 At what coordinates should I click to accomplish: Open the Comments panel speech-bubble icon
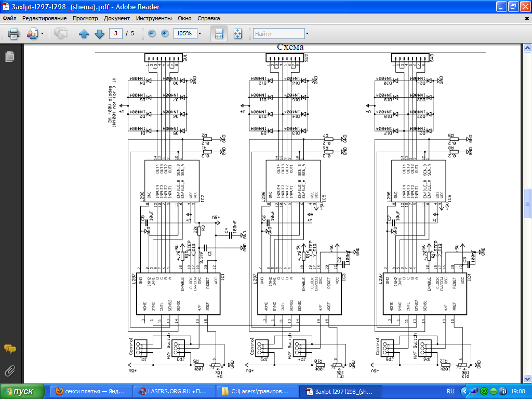click(10, 349)
